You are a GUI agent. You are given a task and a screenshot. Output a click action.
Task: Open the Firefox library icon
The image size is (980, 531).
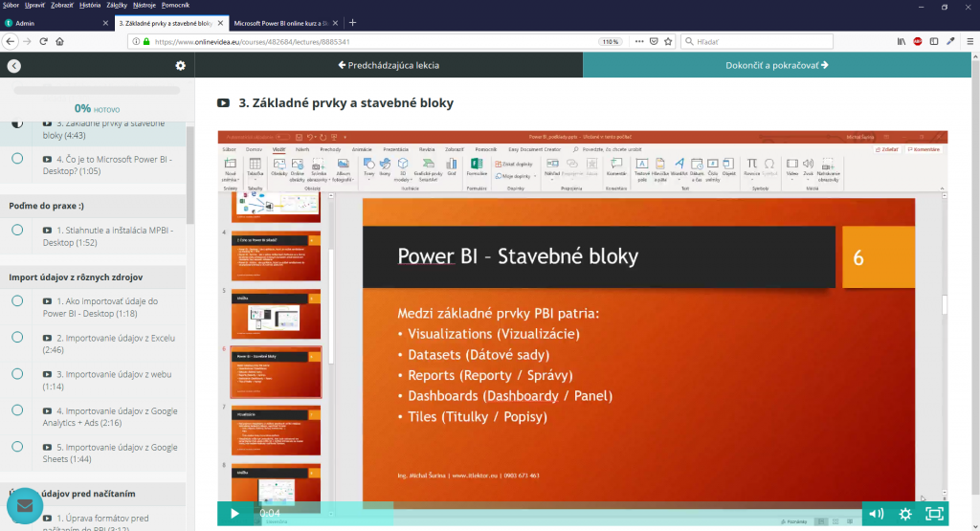(902, 42)
